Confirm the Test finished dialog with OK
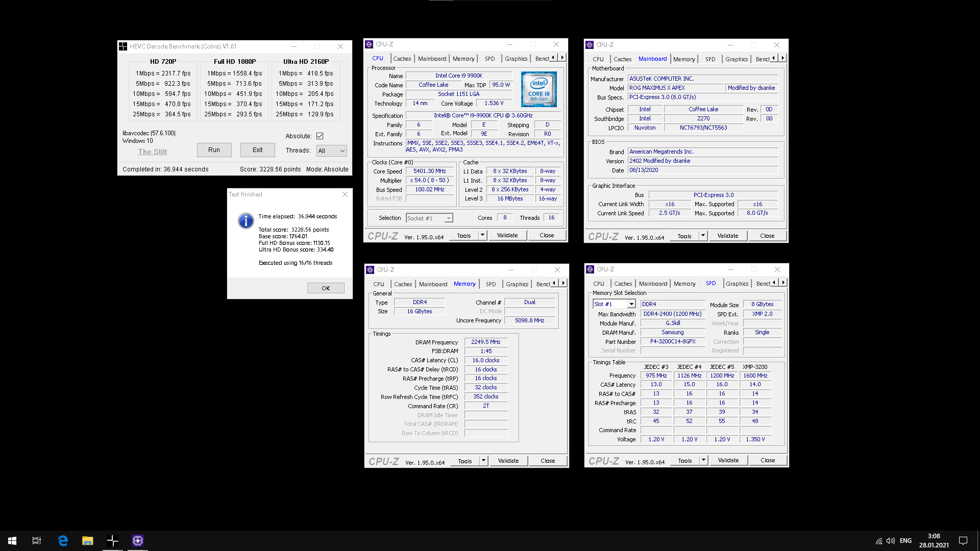 tap(326, 288)
